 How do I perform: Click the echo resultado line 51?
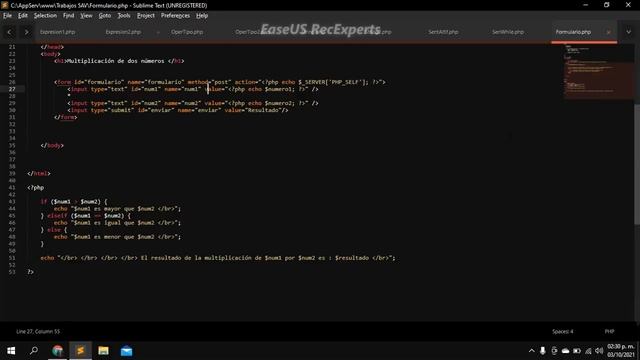(218, 258)
